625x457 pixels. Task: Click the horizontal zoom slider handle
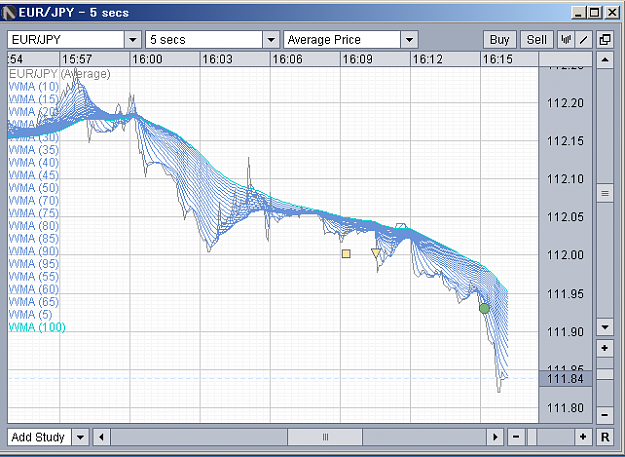pyautogui.click(x=532, y=437)
